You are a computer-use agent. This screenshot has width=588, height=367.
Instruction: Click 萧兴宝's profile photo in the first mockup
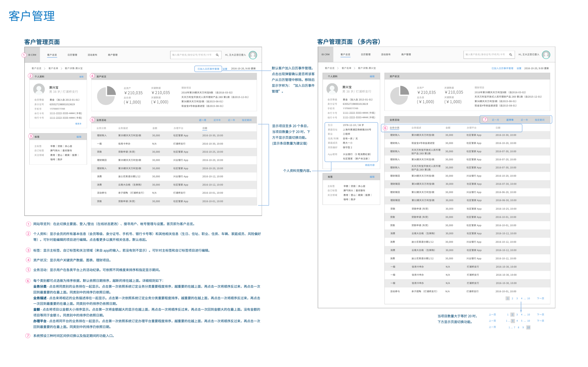click(x=39, y=89)
